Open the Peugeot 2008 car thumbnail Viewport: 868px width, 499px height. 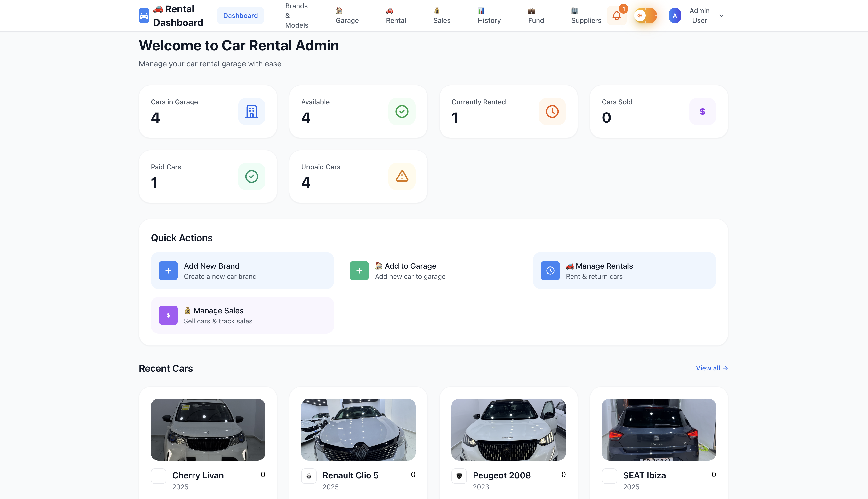point(508,429)
